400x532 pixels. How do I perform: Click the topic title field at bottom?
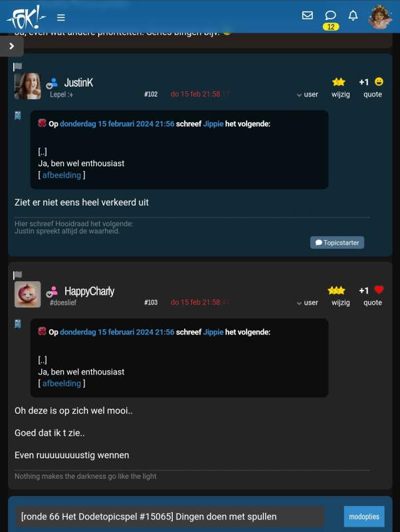click(170, 517)
